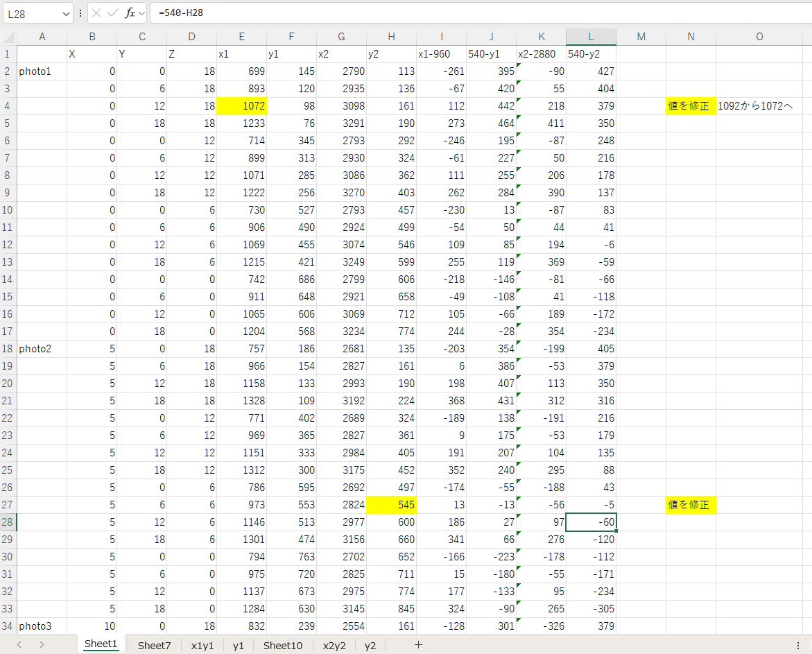812x654 pixels.
Task: Click the three-dot options at bottom right
Action: click(797, 645)
